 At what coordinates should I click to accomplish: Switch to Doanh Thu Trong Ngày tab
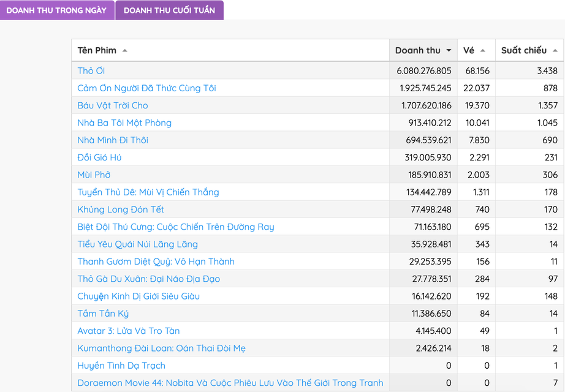click(x=56, y=10)
